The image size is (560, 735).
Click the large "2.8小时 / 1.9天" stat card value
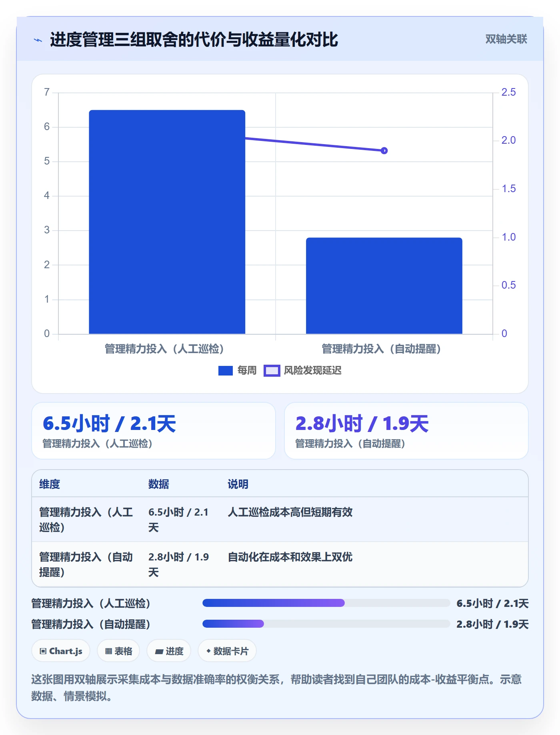(362, 424)
